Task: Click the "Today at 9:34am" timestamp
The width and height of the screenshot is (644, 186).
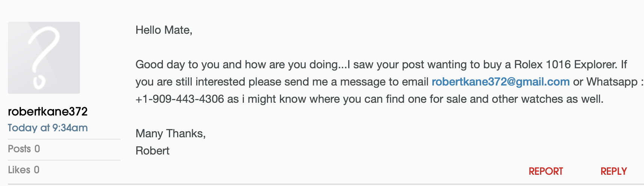Action: [48, 128]
